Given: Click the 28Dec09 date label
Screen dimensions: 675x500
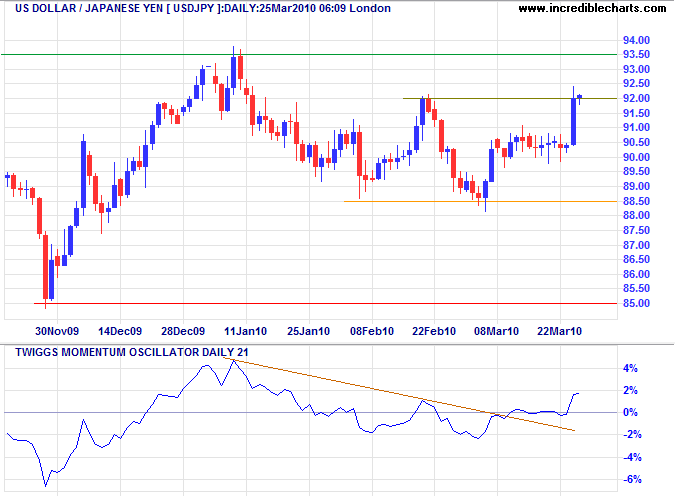Looking at the screenshot, I should pos(183,331).
